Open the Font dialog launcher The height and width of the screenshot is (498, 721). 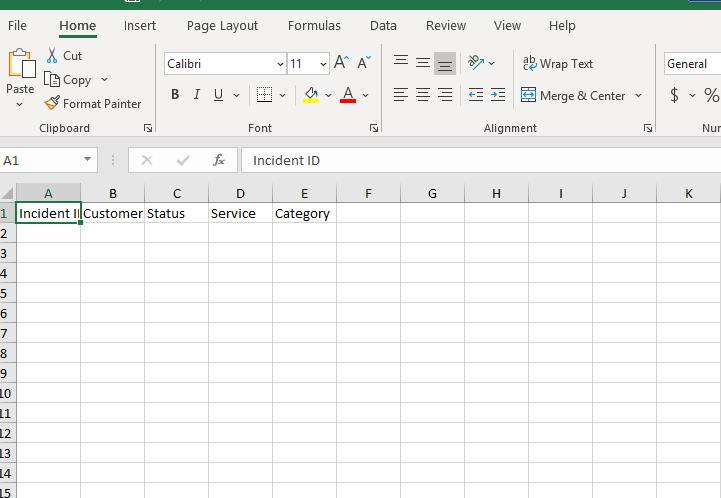tap(374, 129)
